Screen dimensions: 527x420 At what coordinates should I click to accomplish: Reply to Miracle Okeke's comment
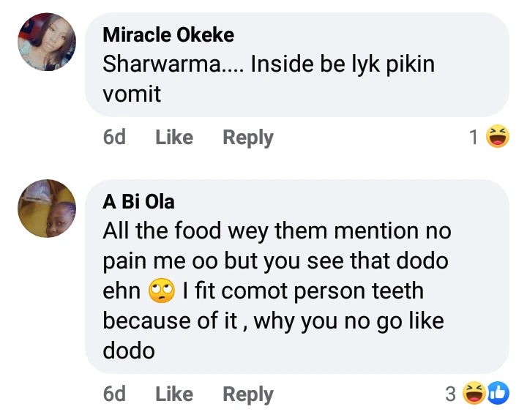coord(248,138)
